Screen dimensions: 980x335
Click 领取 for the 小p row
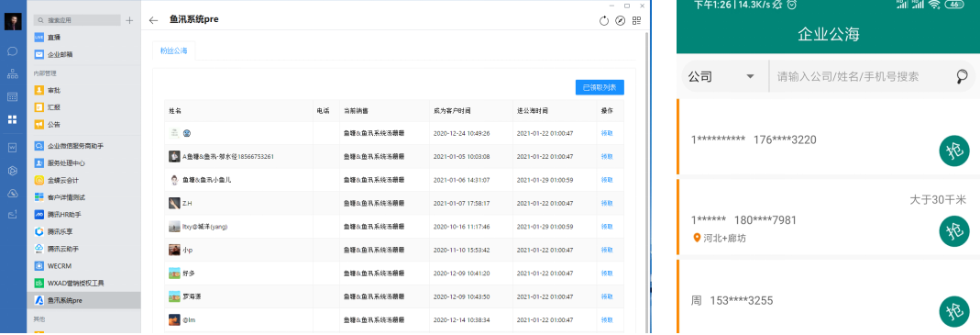606,250
